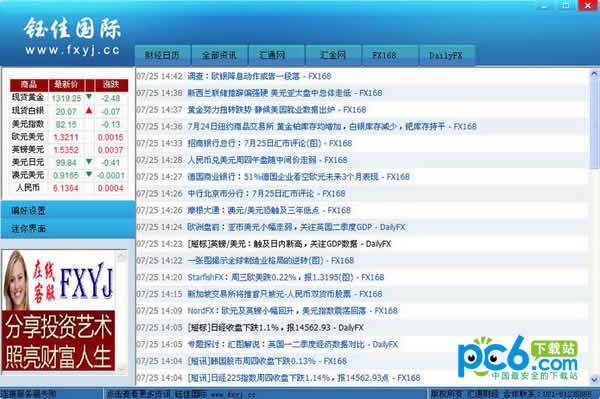Open 摩根大通 澳元/美元 news item

coord(269,210)
